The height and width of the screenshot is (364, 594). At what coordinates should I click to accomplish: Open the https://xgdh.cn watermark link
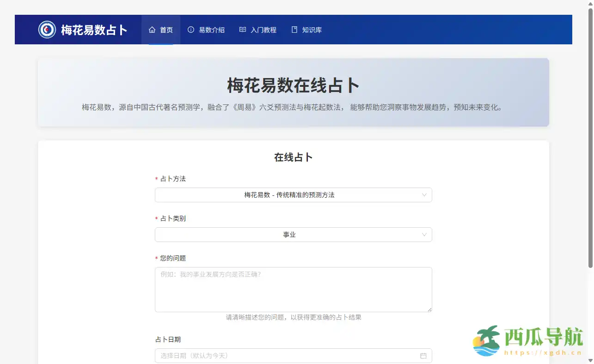(x=542, y=352)
